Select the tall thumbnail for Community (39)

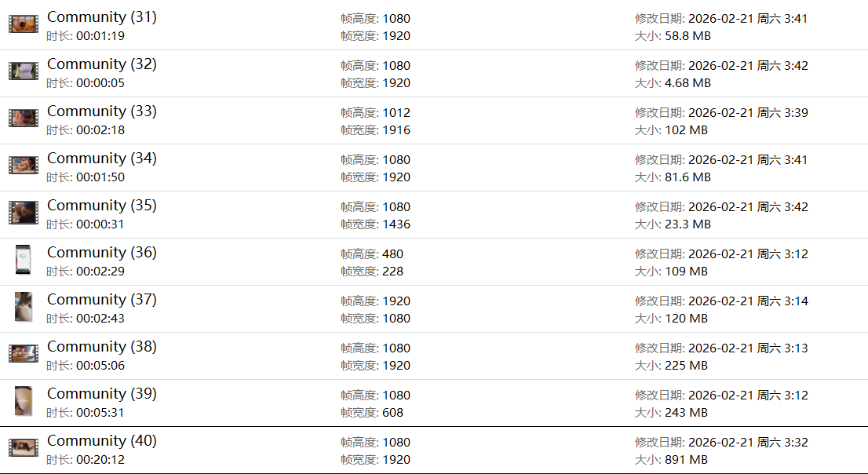(x=24, y=401)
